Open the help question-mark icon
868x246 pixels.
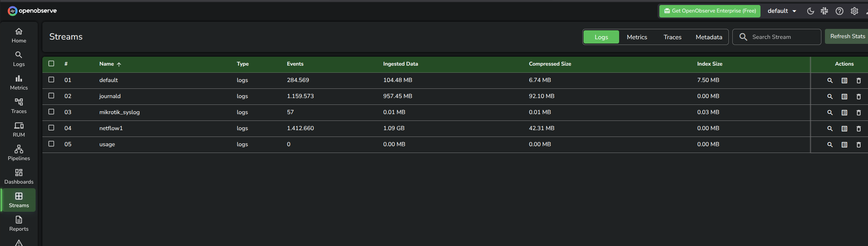pos(840,11)
